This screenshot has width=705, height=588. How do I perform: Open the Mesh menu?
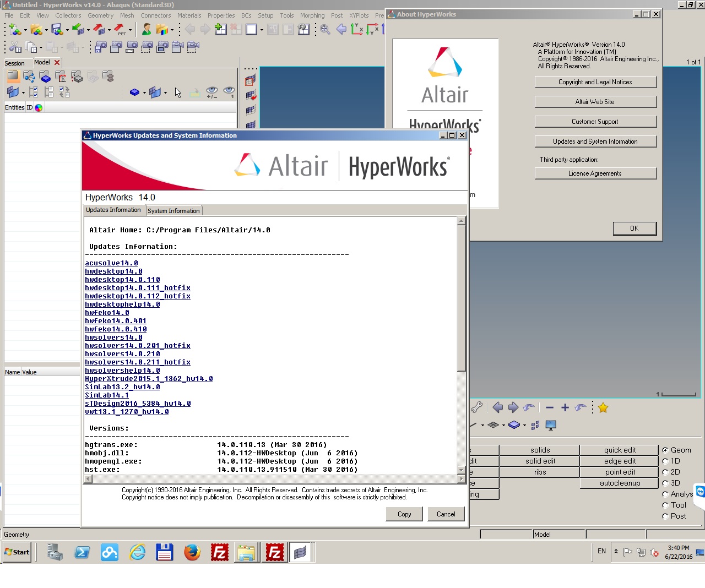pyautogui.click(x=127, y=15)
